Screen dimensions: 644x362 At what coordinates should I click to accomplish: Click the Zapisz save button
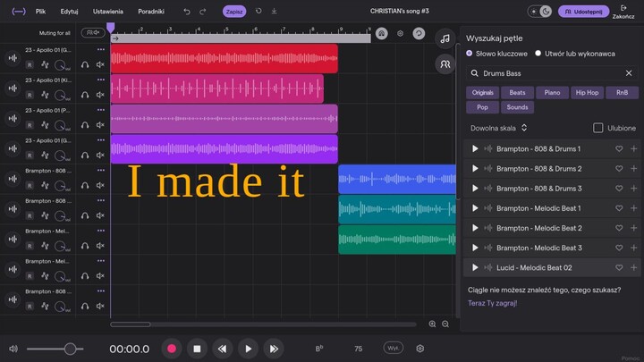235,12
